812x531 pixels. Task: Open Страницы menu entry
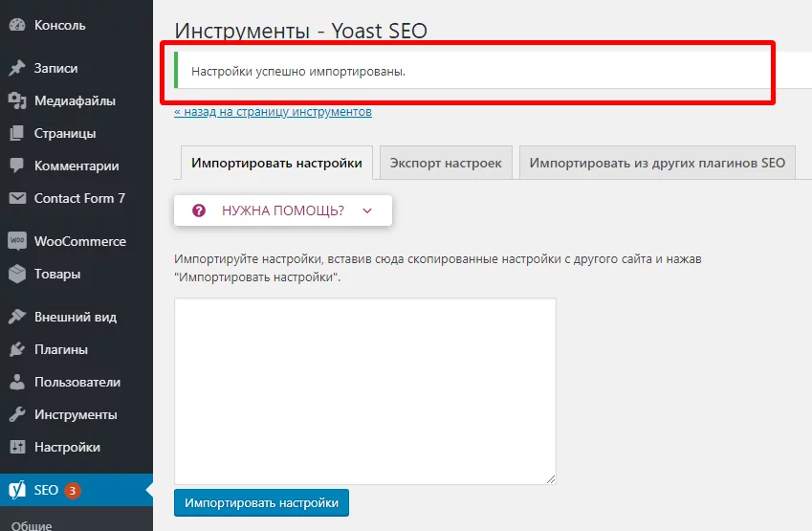click(x=65, y=133)
